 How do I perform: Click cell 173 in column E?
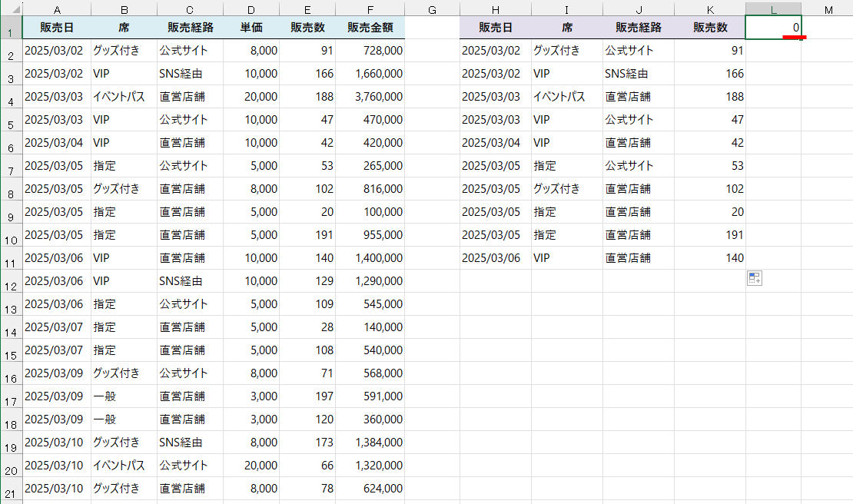coord(307,443)
